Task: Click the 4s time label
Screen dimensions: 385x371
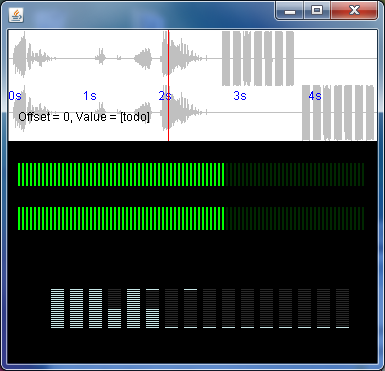Action: pyautogui.click(x=315, y=96)
